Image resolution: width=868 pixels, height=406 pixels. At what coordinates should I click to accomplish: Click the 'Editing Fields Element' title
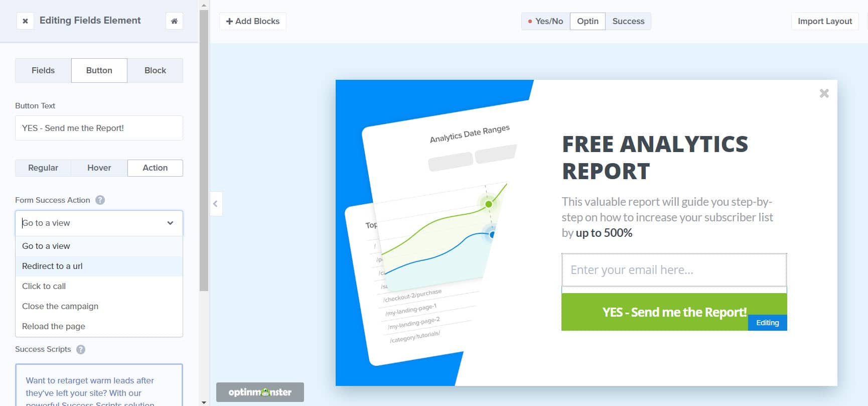[90, 21]
